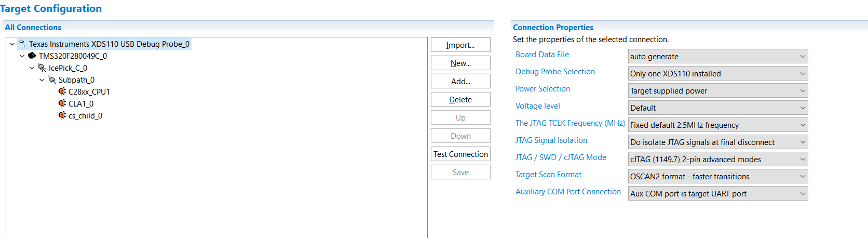The image size is (868, 238).
Task: Select TMS320F280049C_0 in the tree
Action: [x=73, y=56]
